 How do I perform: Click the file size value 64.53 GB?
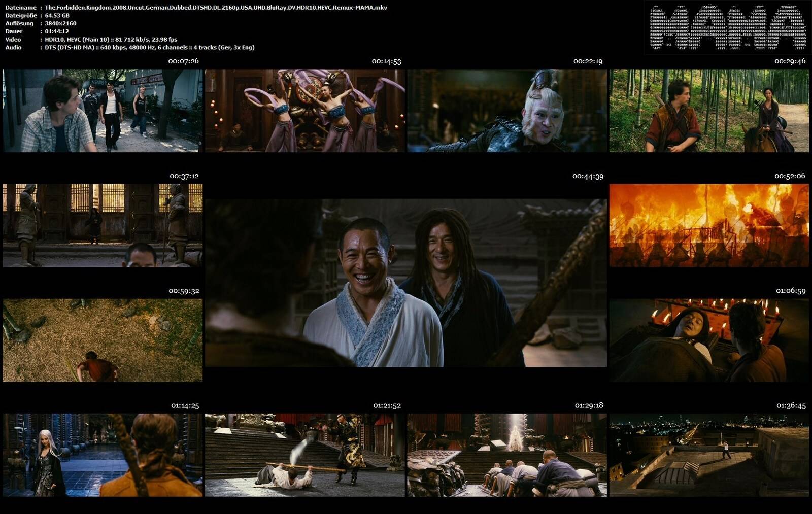[57, 15]
